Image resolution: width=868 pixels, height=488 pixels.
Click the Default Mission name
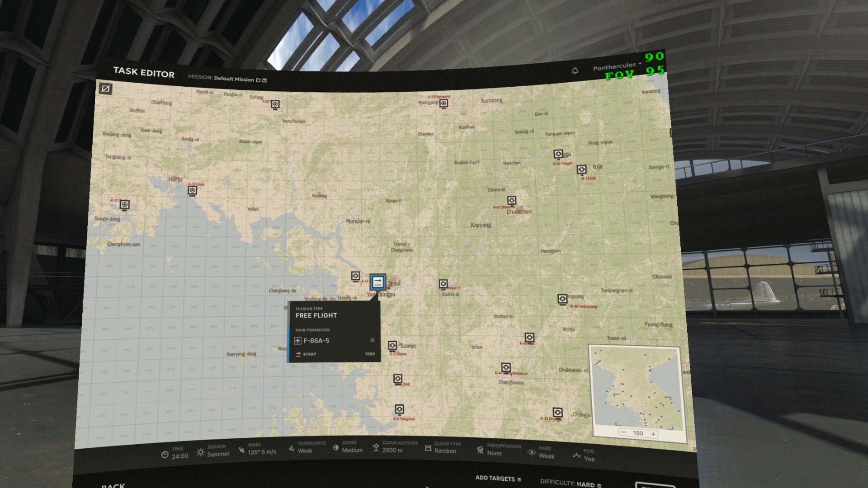[x=234, y=79]
